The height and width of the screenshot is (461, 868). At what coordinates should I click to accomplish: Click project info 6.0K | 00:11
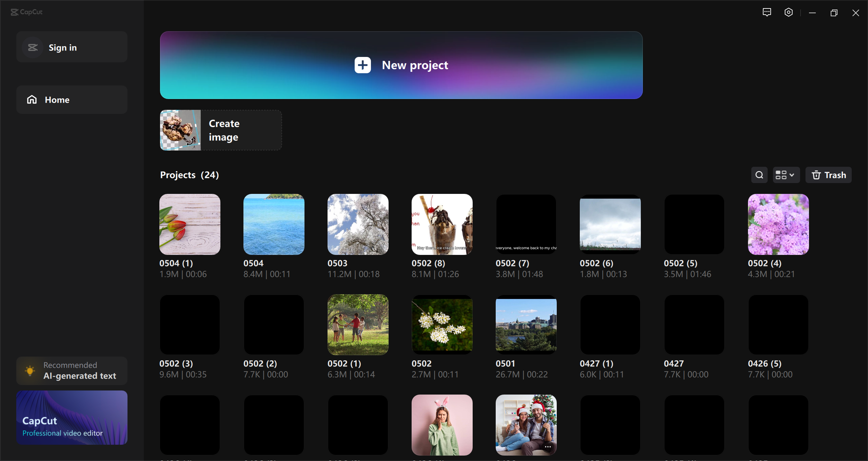[602, 374]
